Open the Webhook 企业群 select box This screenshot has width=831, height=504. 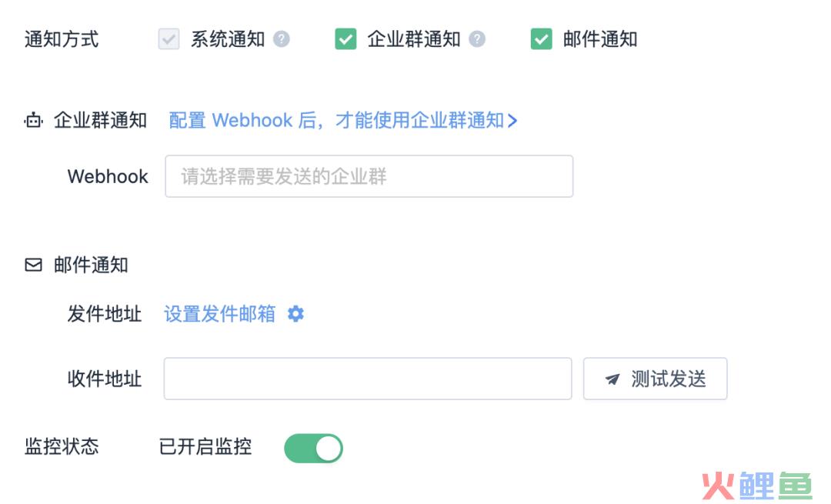[369, 176]
